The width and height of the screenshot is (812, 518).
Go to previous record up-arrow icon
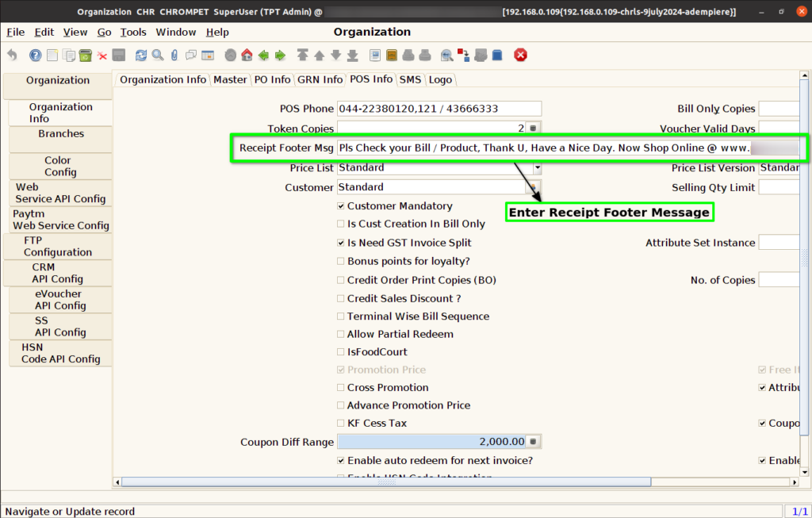320,55
